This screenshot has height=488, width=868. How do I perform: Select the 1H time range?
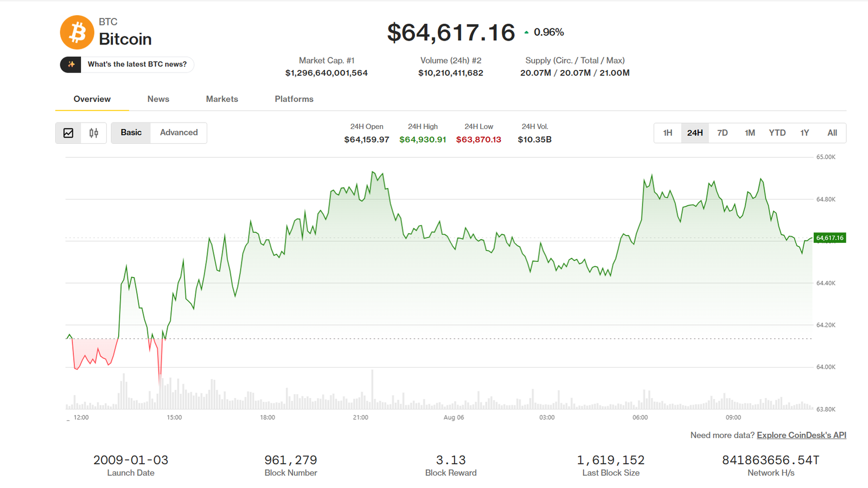click(668, 133)
